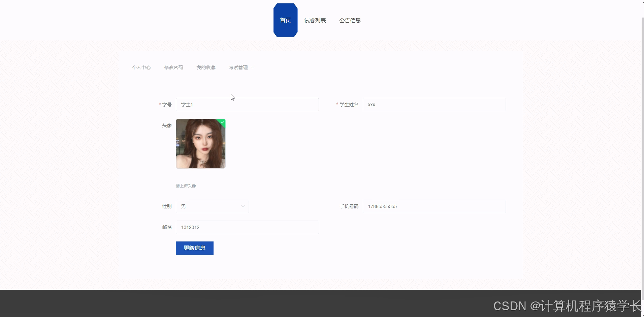Click the student avatar photo
Screen dimensions: 644x317
200,143
